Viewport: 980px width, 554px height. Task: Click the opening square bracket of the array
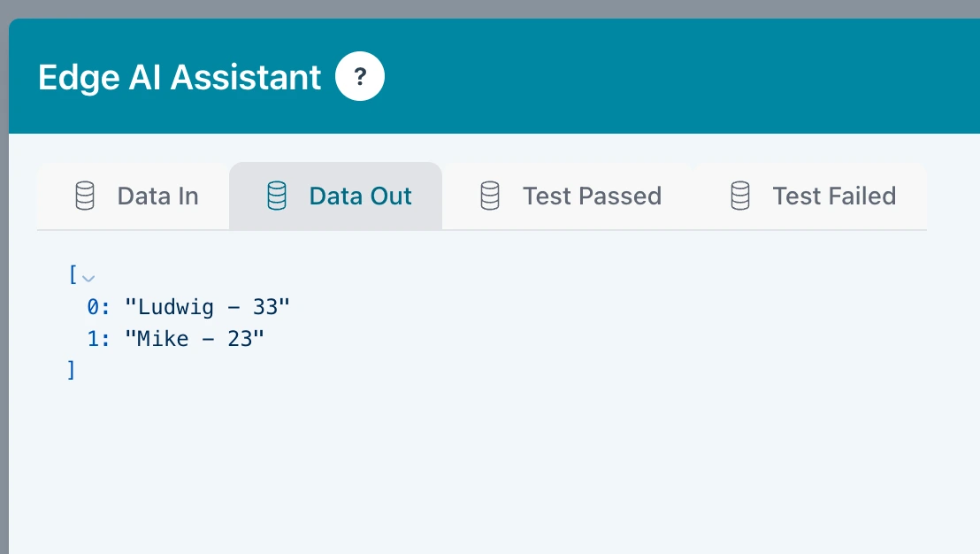[73, 275]
